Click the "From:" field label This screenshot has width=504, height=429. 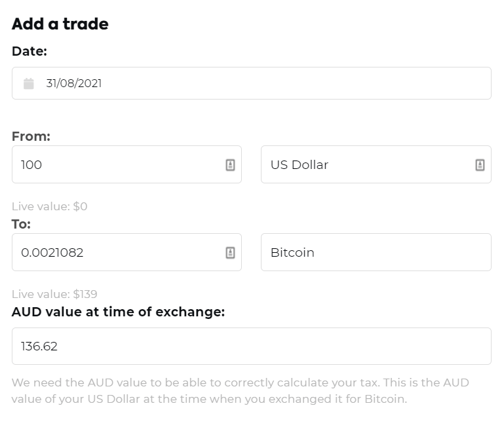tap(31, 136)
